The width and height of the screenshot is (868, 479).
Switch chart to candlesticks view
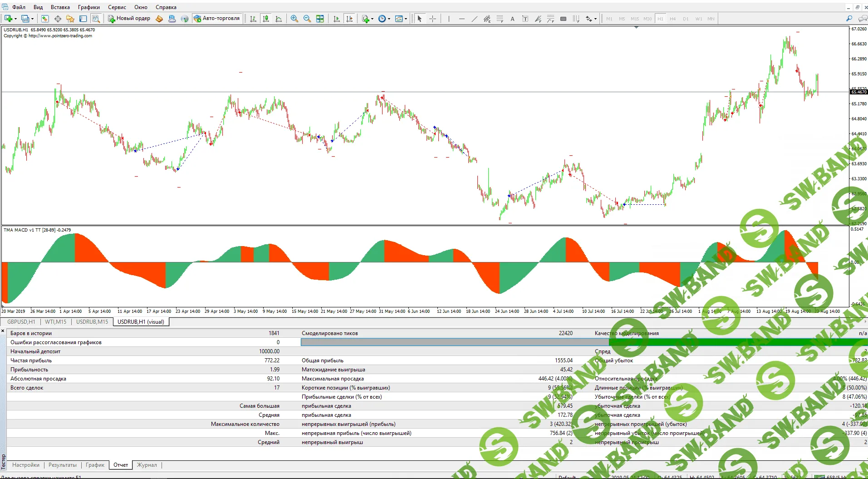[266, 19]
